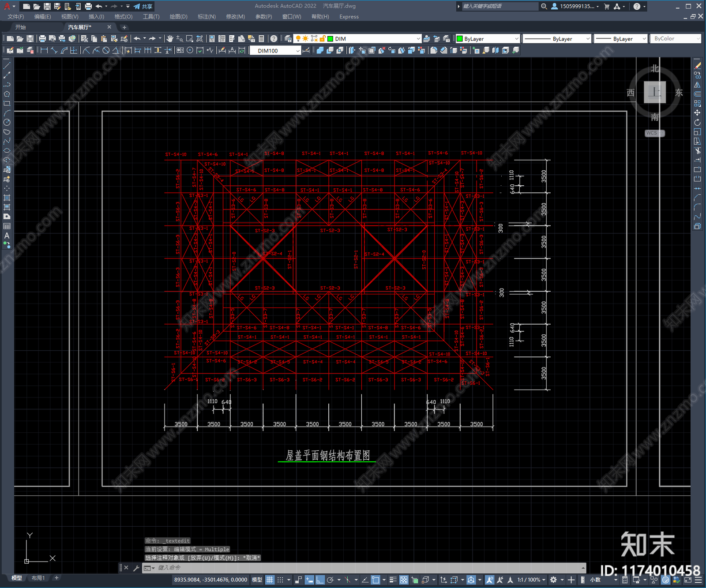706x588 pixels.
Task: Select the Linear dimension tool
Action: click(44, 50)
